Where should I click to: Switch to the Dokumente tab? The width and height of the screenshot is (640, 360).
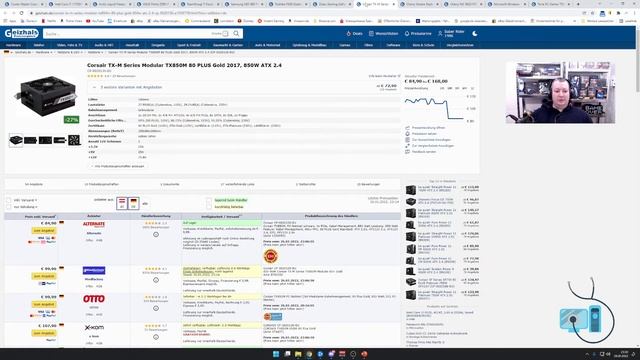point(169,184)
